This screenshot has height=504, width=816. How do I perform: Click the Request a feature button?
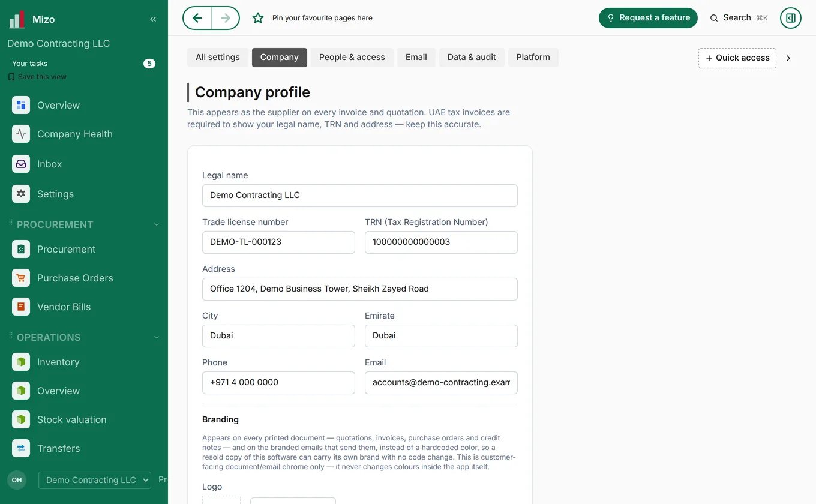[648, 18]
